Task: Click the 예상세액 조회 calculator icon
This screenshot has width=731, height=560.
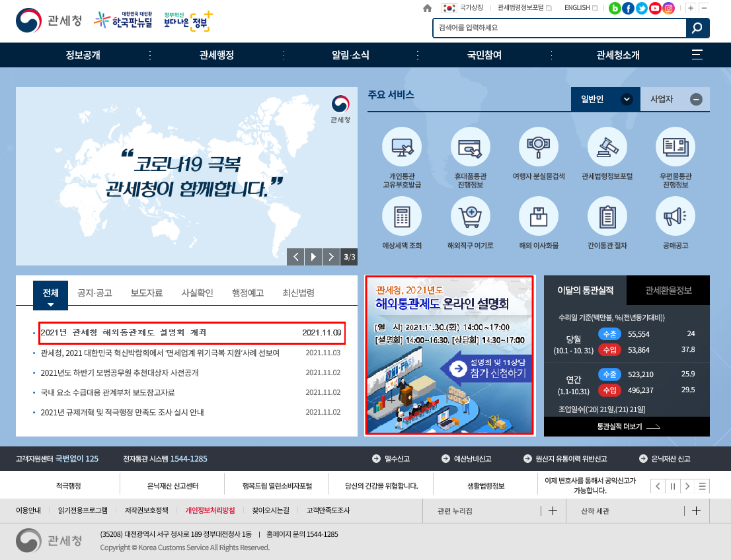Action: click(x=402, y=217)
